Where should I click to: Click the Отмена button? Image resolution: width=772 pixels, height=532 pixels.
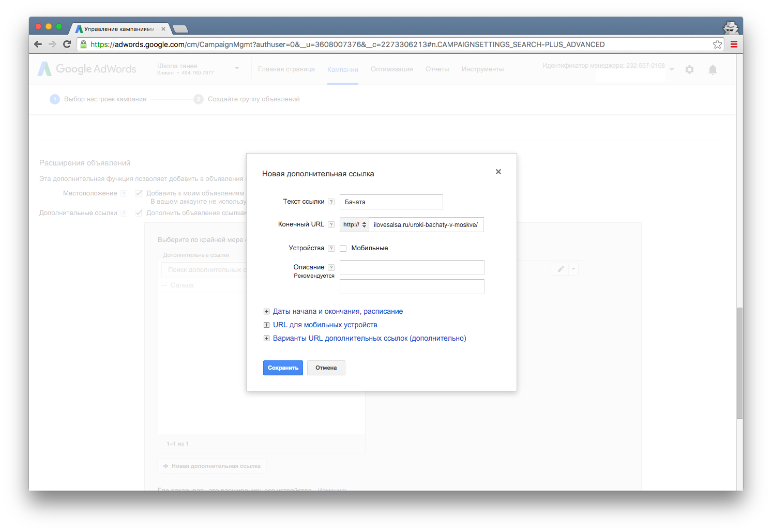(x=326, y=368)
